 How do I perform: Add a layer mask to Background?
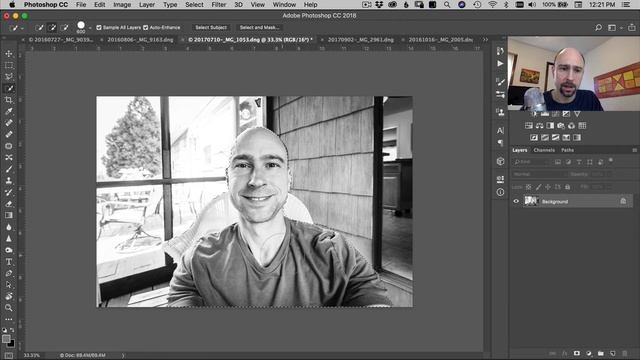[576, 353]
